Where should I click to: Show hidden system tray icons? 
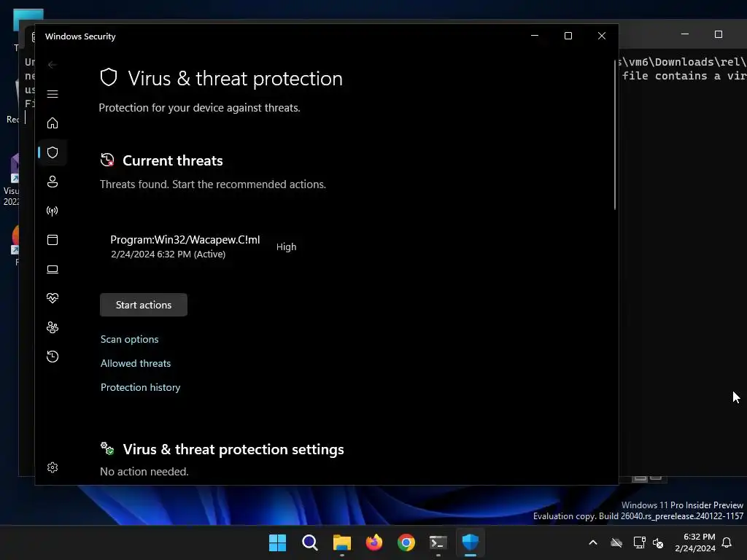click(593, 542)
